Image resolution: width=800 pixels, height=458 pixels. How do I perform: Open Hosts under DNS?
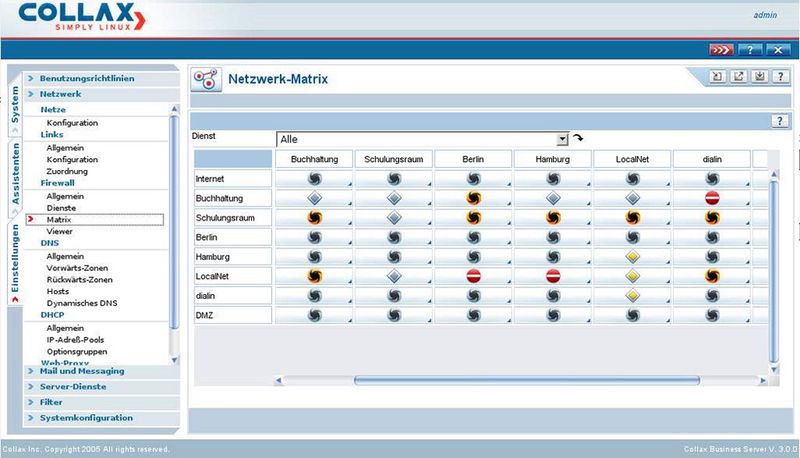click(57, 291)
